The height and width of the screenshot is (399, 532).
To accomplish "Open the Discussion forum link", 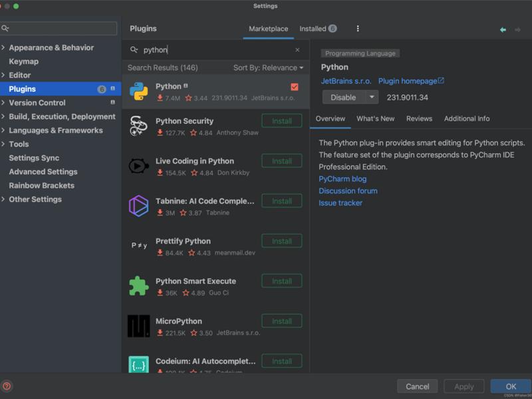I will coord(348,191).
